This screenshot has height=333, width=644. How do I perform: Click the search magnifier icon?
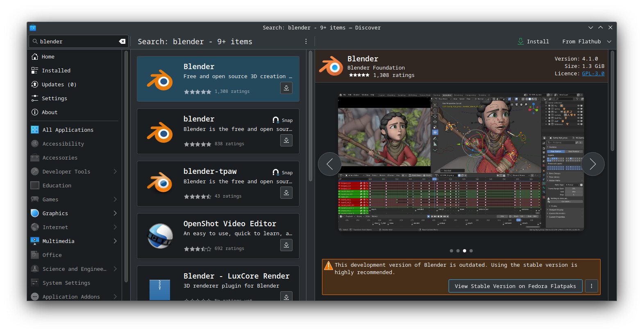pos(35,41)
